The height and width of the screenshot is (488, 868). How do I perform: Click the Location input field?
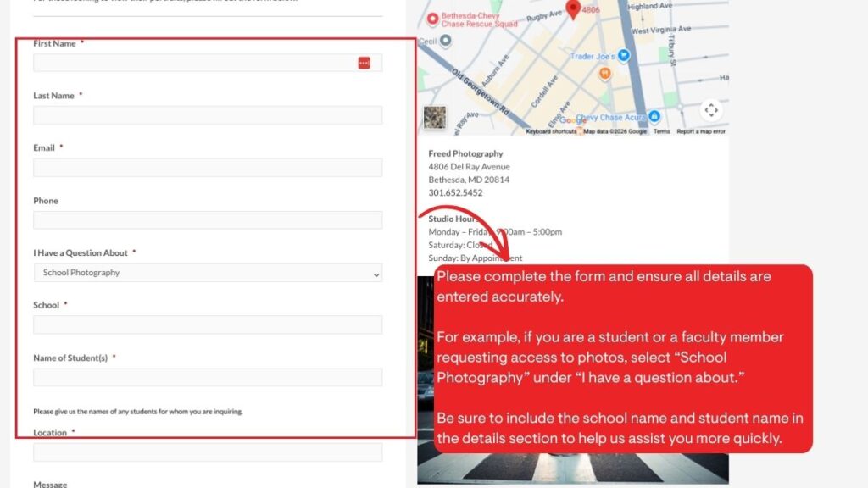click(x=208, y=452)
